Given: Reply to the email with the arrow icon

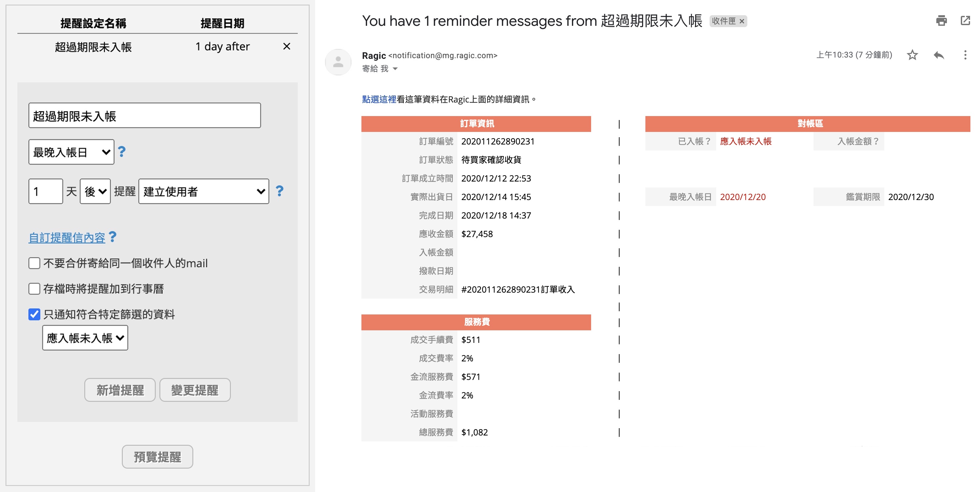Looking at the screenshot, I should point(939,55).
